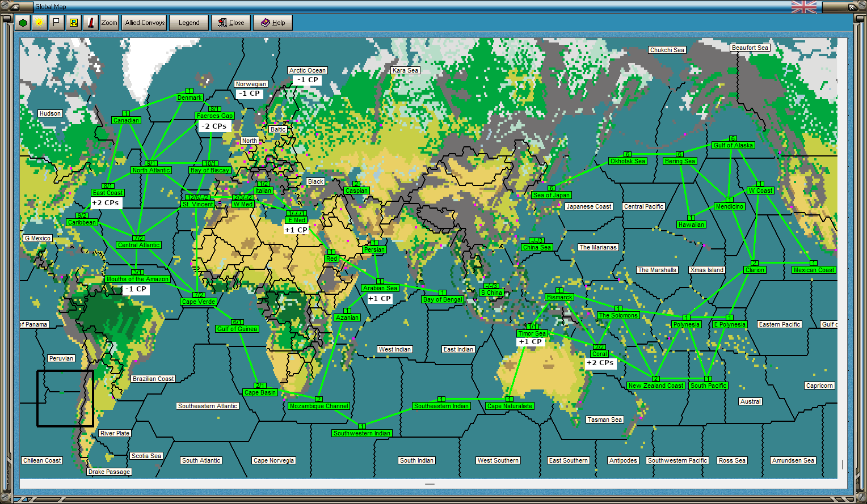Toggle the sun weather overlay icon
The height and width of the screenshot is (504, 867).
39,23
